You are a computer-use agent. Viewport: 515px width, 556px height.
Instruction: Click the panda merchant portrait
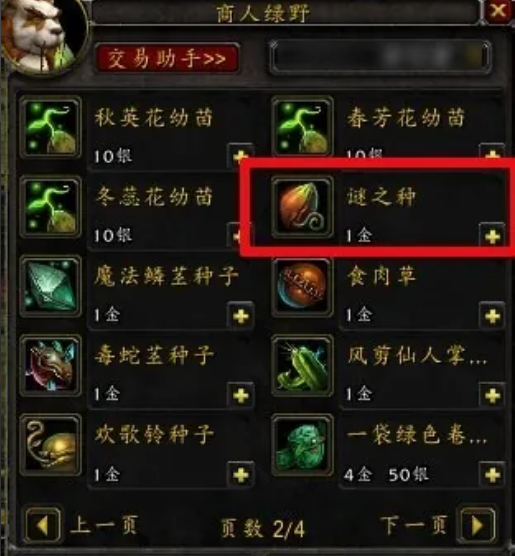pyautogui.click(x=41, y=34)
